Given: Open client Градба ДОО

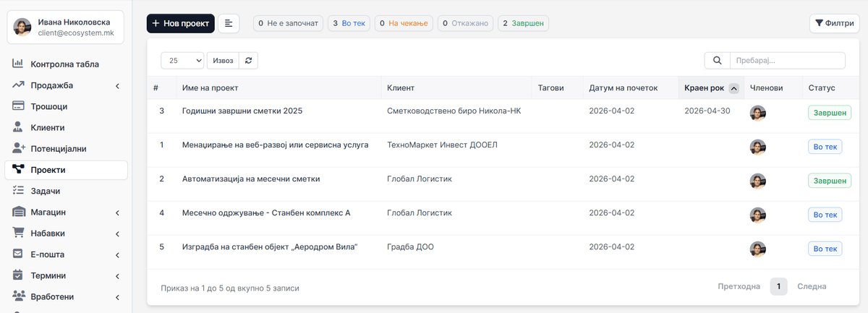Looking at the screenshot, I should click(x=411, y=246).
